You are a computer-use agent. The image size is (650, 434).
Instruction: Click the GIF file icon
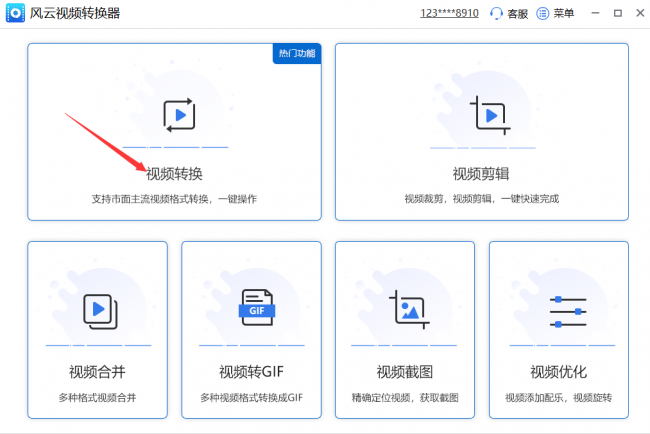tap(257, 307)
